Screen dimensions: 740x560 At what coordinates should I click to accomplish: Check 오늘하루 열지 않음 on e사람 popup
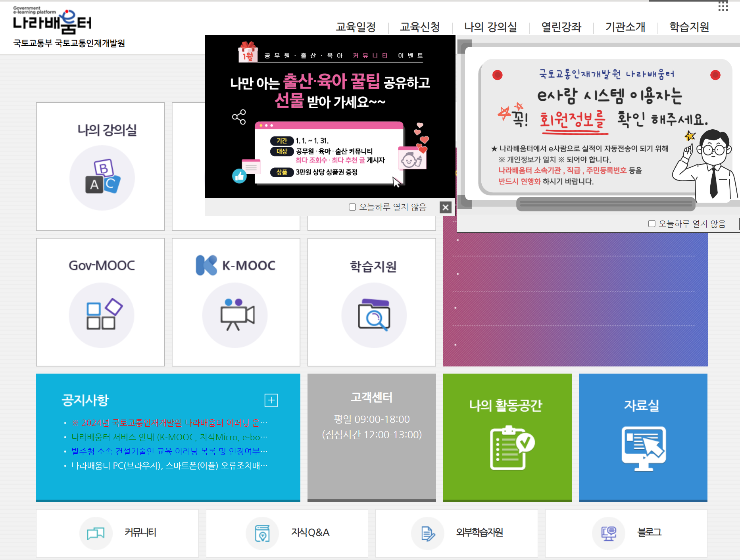[x=652, y=224]
